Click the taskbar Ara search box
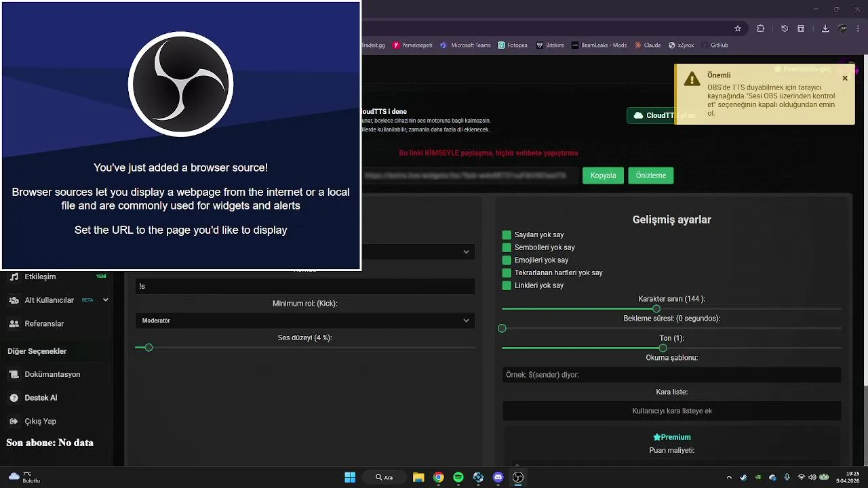Screen dimensions: 868x488 pyautogui.click(x=384, y=477)
